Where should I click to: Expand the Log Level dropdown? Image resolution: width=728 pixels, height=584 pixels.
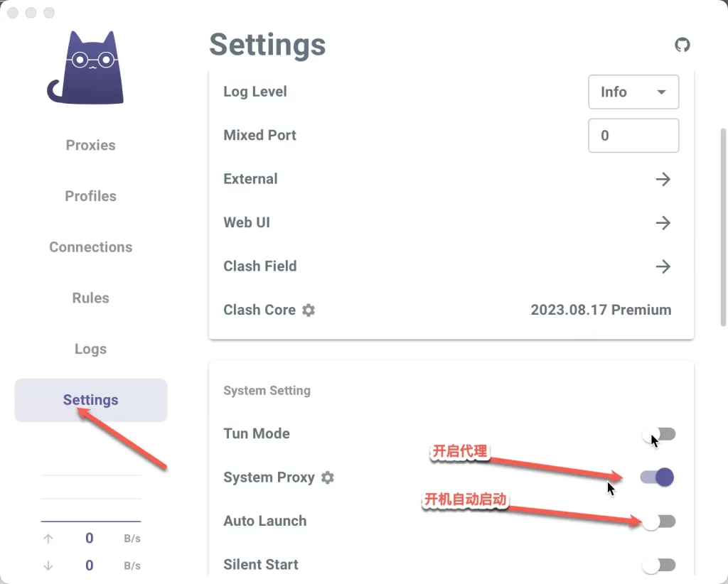coord(633,92)
